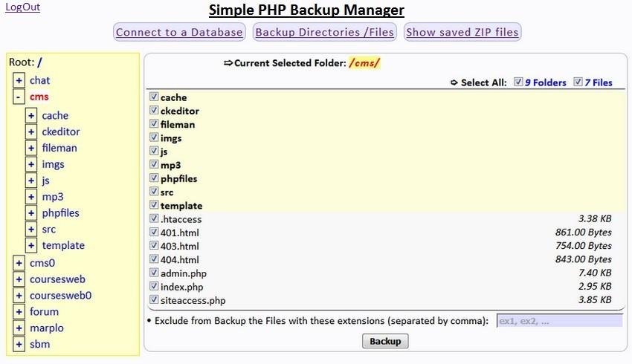Switch to Backup Directories /Files tab
Image resolution: width=632 pixels, height=364 pixels.
point(323,32)
